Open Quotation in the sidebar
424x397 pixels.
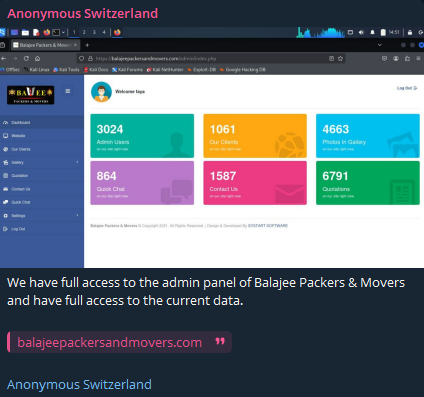click(42, 176)
